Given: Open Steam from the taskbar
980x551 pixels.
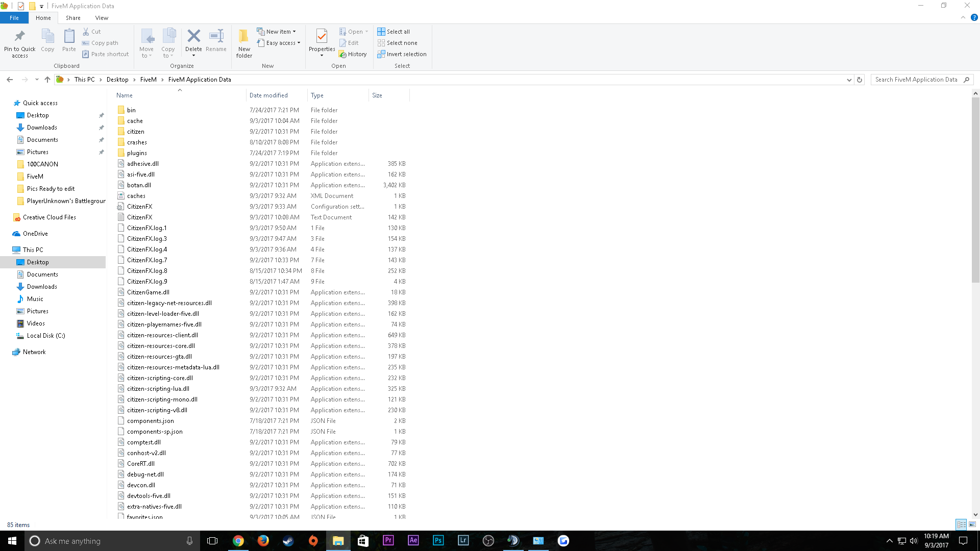Looking at the screenshot, I should 288,541.
